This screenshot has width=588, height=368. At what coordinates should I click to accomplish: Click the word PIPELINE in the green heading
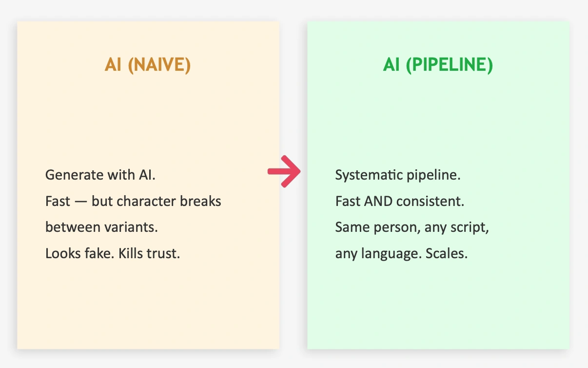pos(449,65)
